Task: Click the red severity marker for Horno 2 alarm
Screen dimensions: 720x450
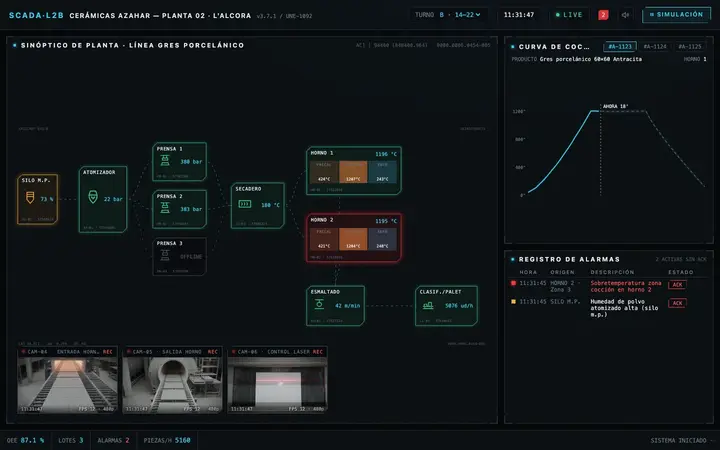Action: click(x=513, y=283)
